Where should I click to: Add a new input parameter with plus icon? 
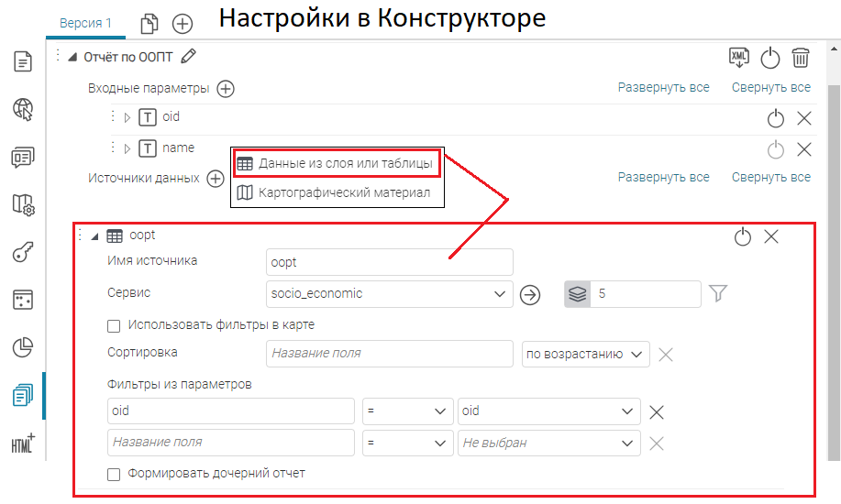(225, 89)
